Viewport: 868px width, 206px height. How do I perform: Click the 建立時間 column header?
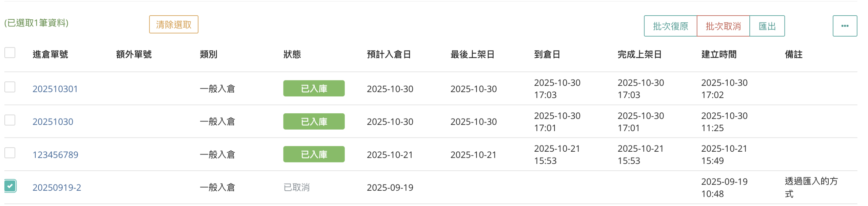718,54
